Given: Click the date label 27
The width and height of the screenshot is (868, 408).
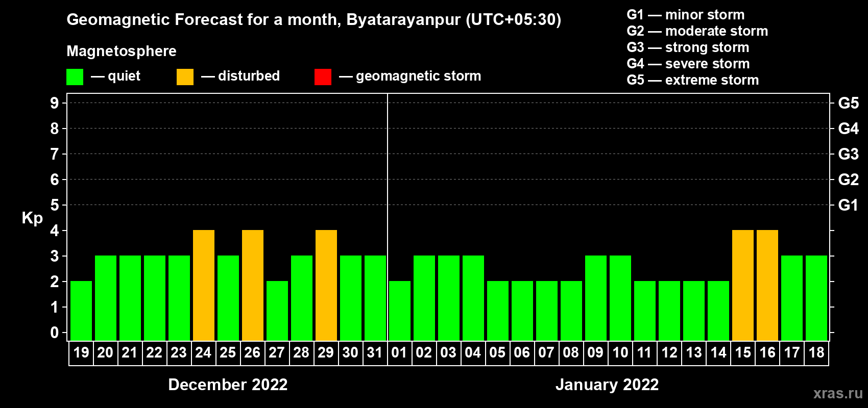Looking at the screenshot, I should point(277,352).
